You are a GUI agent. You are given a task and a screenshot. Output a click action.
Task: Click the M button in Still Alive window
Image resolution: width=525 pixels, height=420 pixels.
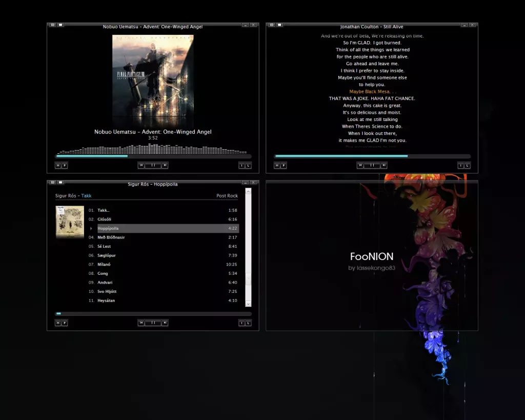click(x=277, y=166)
